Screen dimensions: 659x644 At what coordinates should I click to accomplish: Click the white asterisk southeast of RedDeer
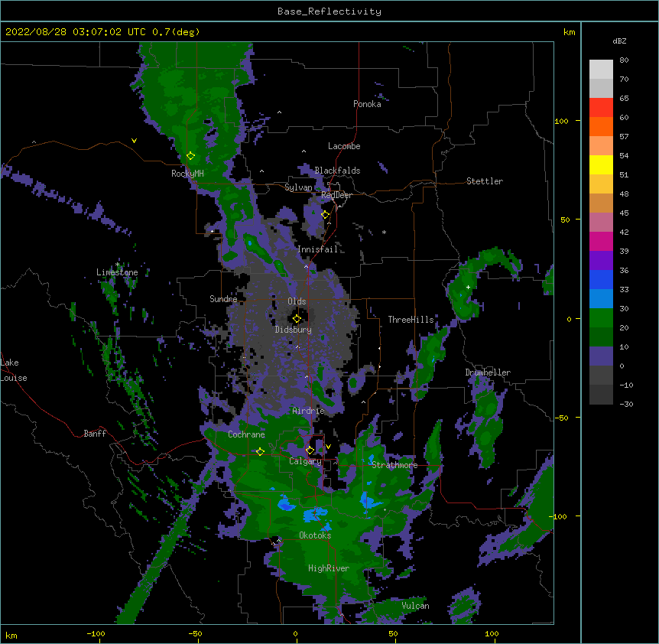pos(384,232)
